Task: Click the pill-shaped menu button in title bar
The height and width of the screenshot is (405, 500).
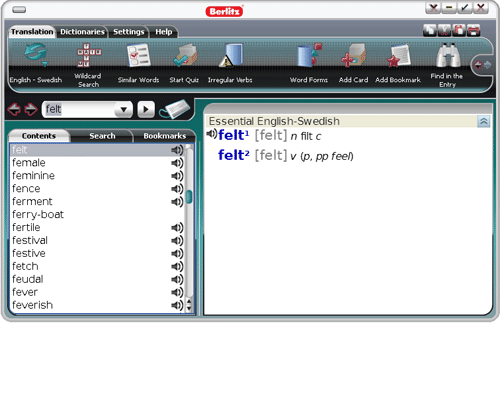Action: (x=19, y=10)
